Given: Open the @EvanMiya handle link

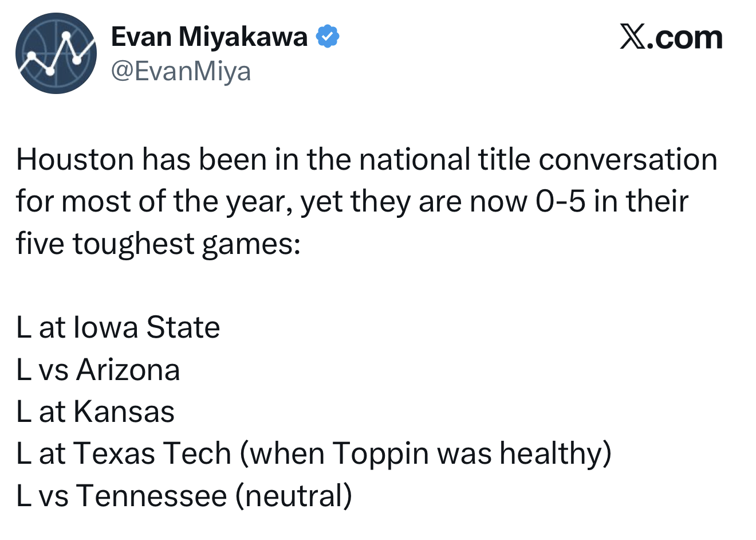Looking at the screenshot, I should [180, 72].
